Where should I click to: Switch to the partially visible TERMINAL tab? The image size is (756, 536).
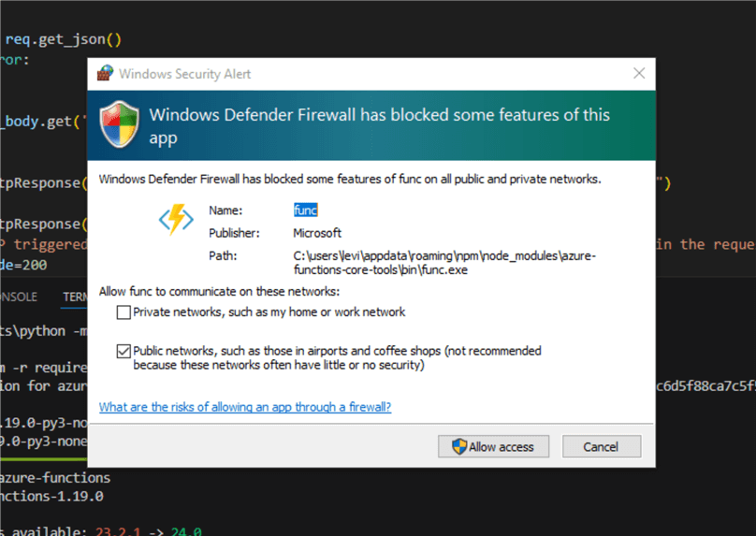click(x=75, y=297)
